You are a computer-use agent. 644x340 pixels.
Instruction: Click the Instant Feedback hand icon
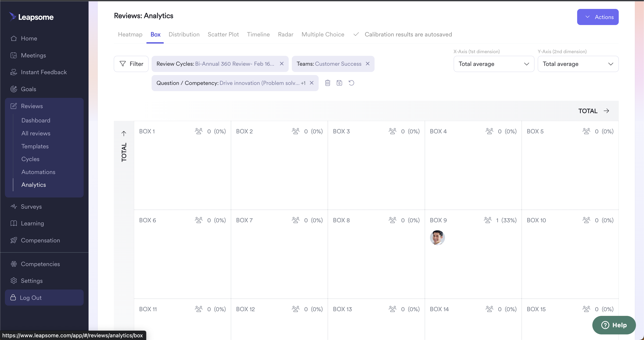[x=14, y=72]
